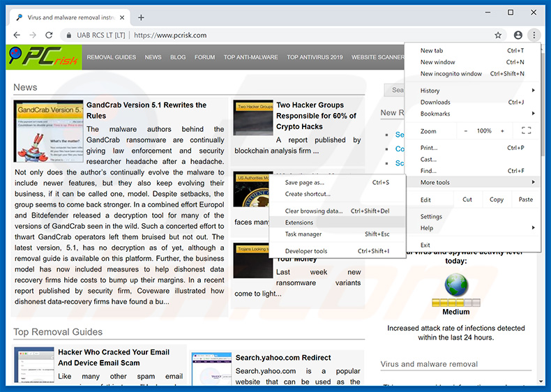551x392 pixels.
Task: Decrease zoom with minus button
Action: click(466, 130)
